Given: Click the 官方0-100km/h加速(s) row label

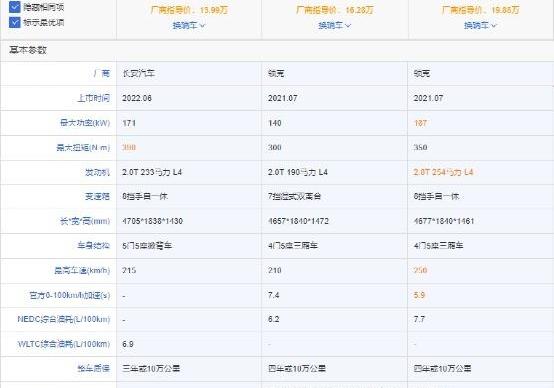Looking at the screenshot, I should pos(70,295).
